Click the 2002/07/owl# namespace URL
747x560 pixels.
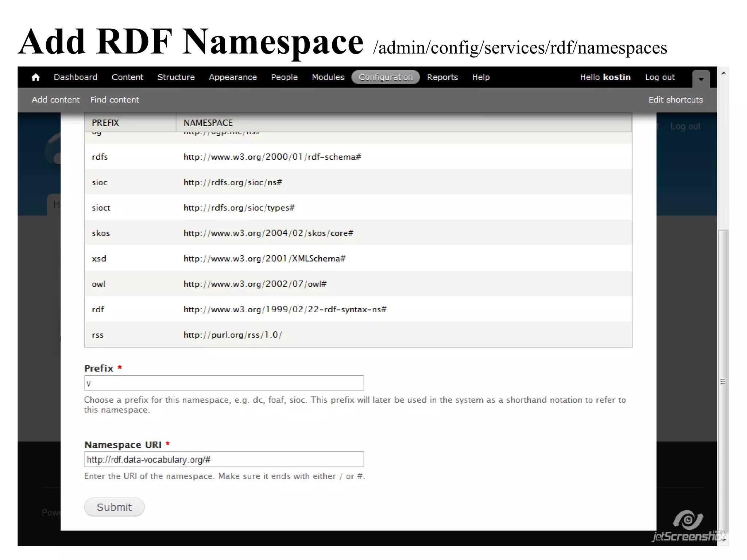pos(255,284)
